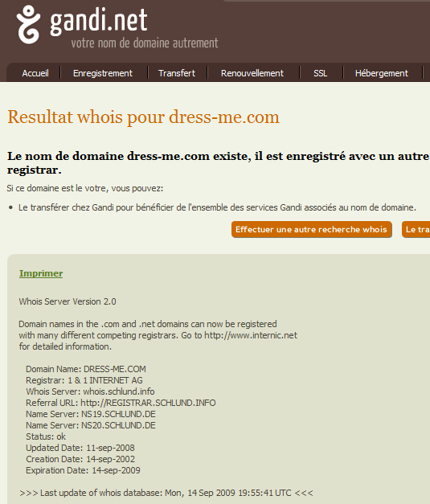
Task: Click 'Name Server: NS19.SCHLUND.DE' line
Action: pos(91,414)
